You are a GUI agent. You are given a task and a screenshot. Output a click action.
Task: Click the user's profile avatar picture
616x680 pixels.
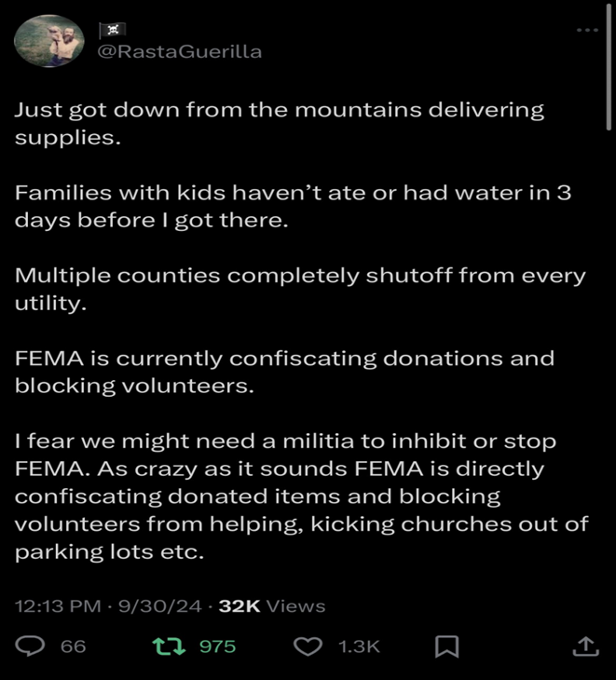coord(49,41)
